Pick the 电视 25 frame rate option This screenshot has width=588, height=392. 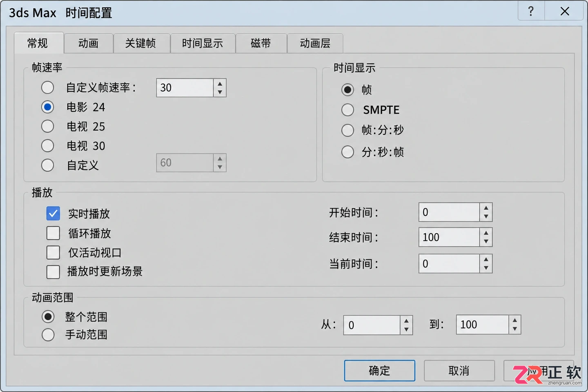48,126
